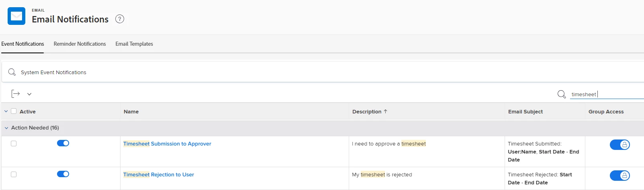Click the magnifier icon beside timesheet filter
The image size is (644, 190).
(x=562, y=94)
